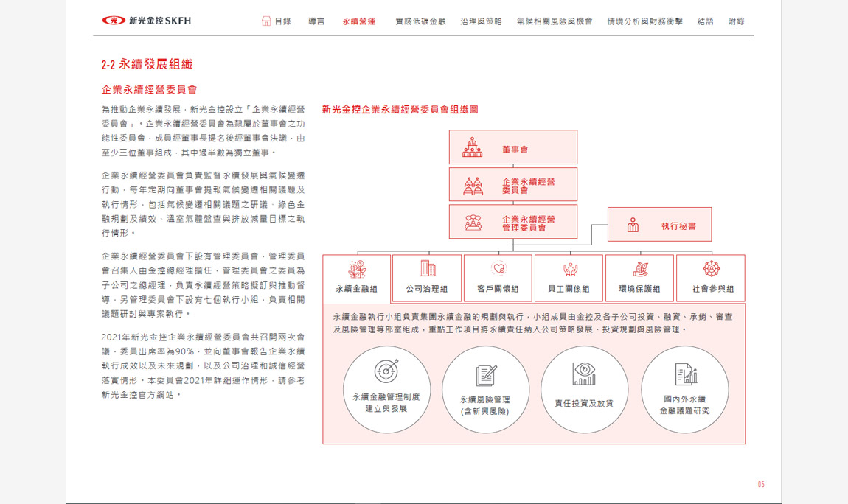Jump to the 附錄 section
Viewport: 848px width, 504px height.
tap(736, 21)
